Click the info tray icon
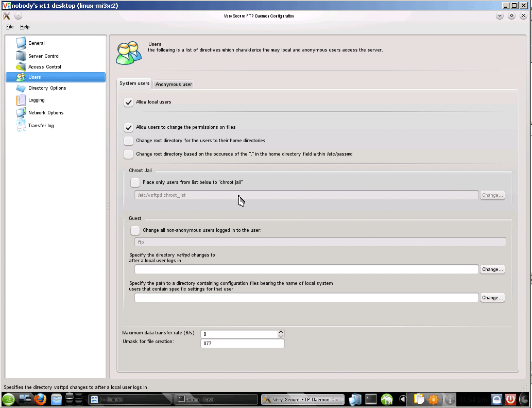532x408 pixels. (450, 400)
